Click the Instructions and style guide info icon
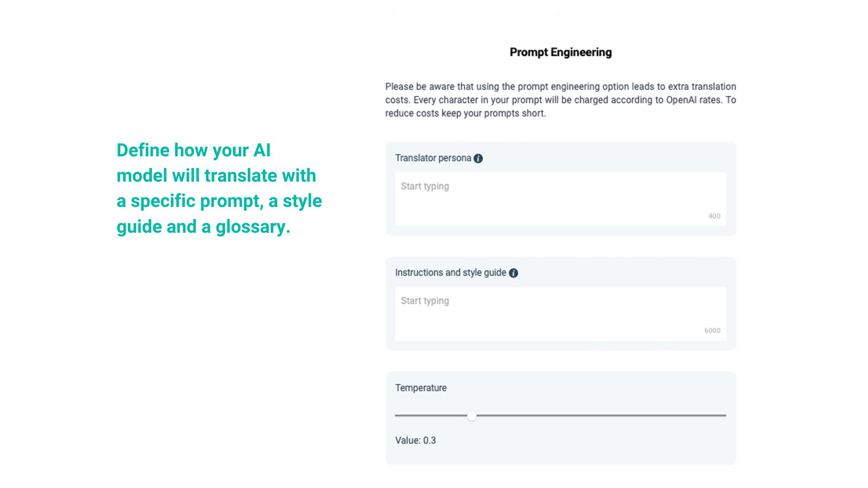The width and height of the screenshot is (868, 488). tap(514, 273)
